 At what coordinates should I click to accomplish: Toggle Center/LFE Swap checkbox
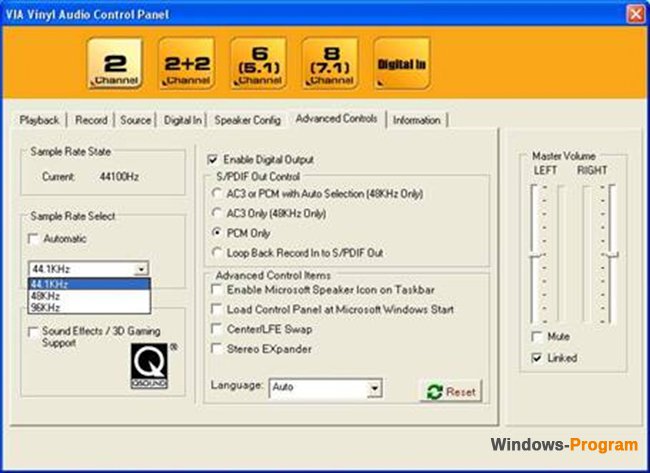click(216, 329)
